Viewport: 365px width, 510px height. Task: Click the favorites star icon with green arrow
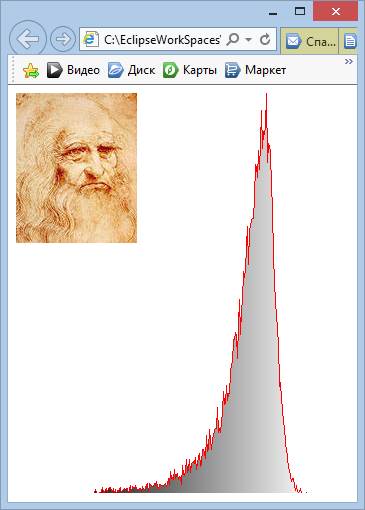31,70
